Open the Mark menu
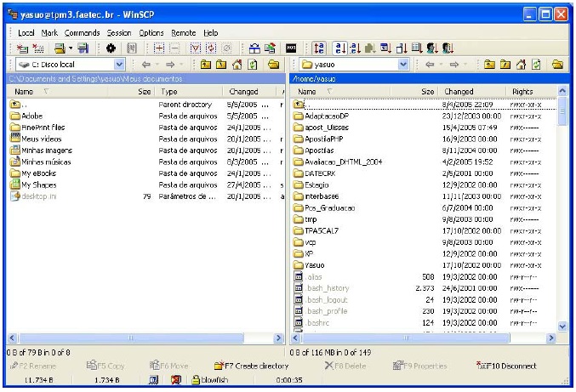 coord(49,33)
